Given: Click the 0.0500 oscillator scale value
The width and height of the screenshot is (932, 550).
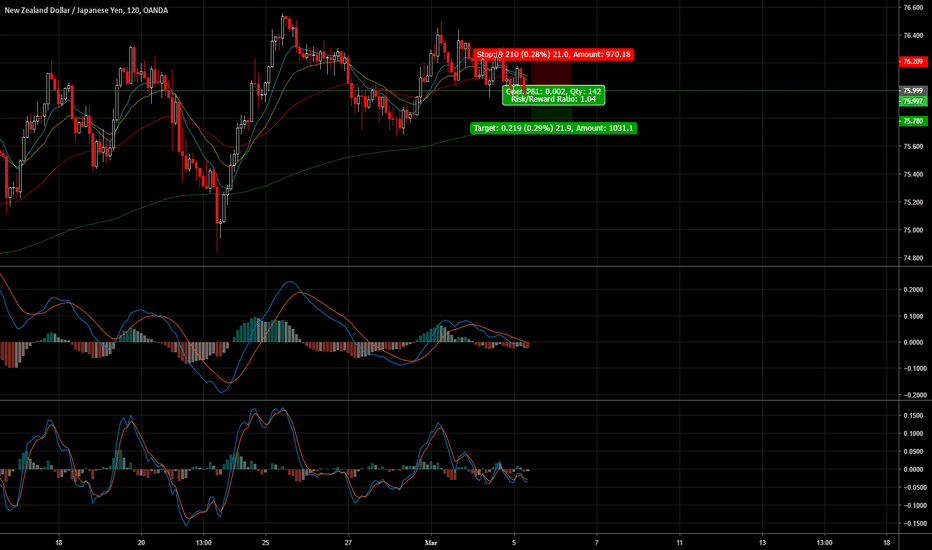Looking at the screenshot, I should (x=913, y=452).
